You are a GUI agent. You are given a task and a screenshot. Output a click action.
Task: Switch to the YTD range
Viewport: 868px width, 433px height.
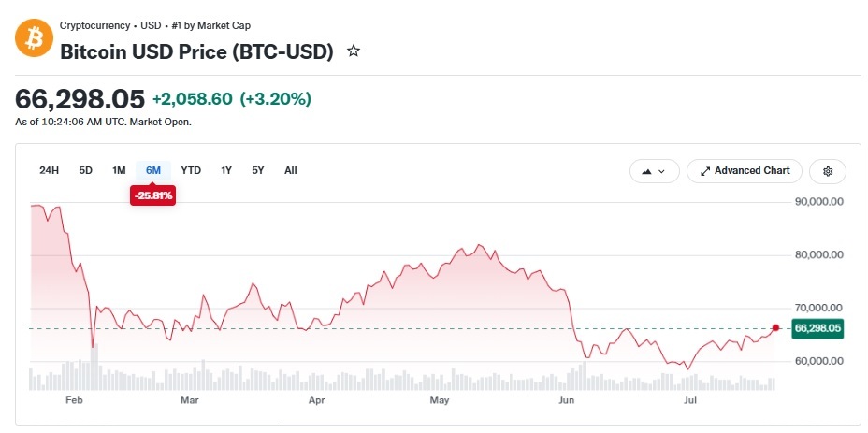coord(191,170)
